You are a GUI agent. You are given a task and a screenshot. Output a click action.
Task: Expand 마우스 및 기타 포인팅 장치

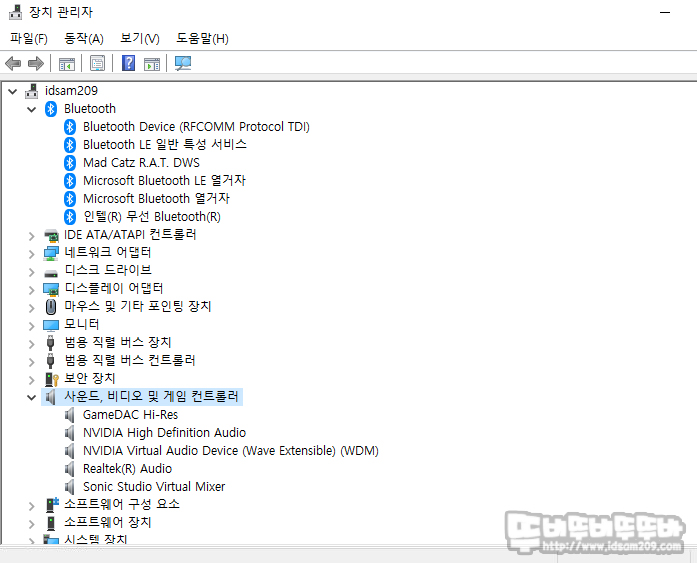click(32, 308)
